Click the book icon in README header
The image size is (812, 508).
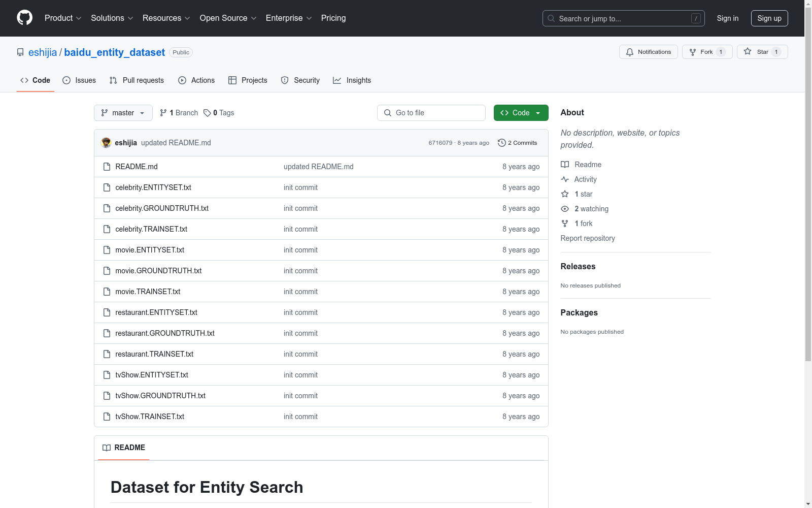(107, 448)
